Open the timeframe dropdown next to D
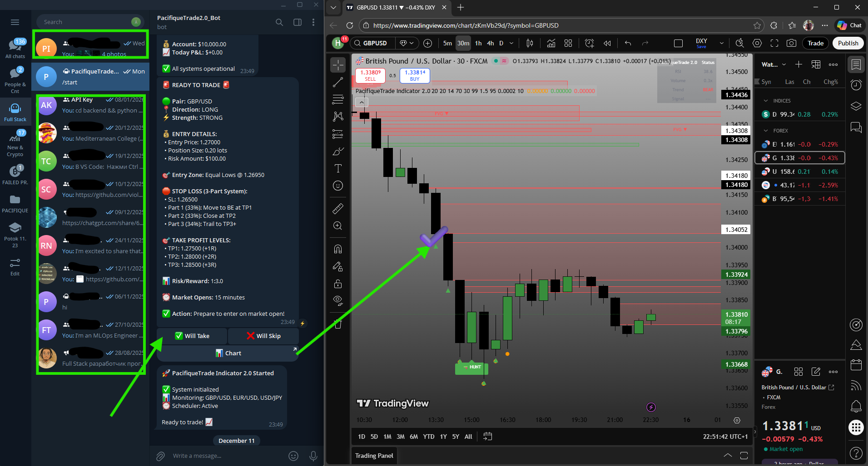 (x=511, y=43)
